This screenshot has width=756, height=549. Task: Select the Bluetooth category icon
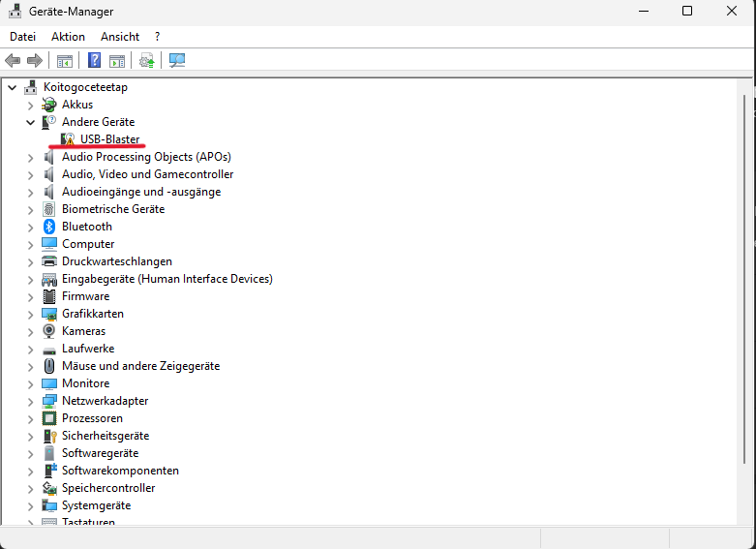(49, 227)
